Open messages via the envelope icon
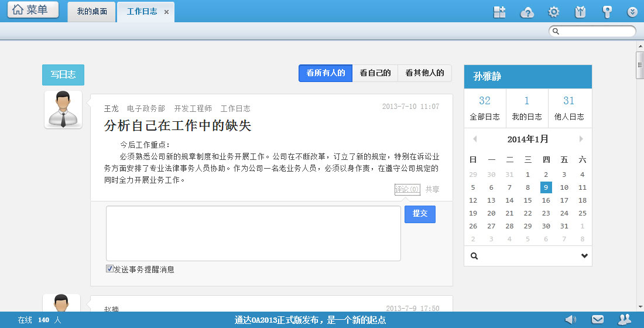The height and width of the screenshot is (328, 644). pos(597,319)
